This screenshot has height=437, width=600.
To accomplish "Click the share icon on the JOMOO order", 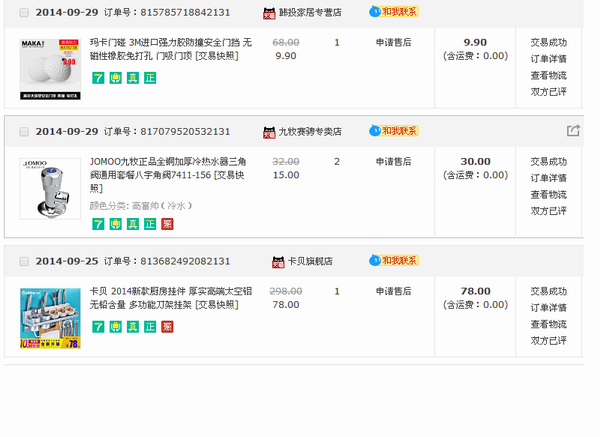I will coord(573,131).
